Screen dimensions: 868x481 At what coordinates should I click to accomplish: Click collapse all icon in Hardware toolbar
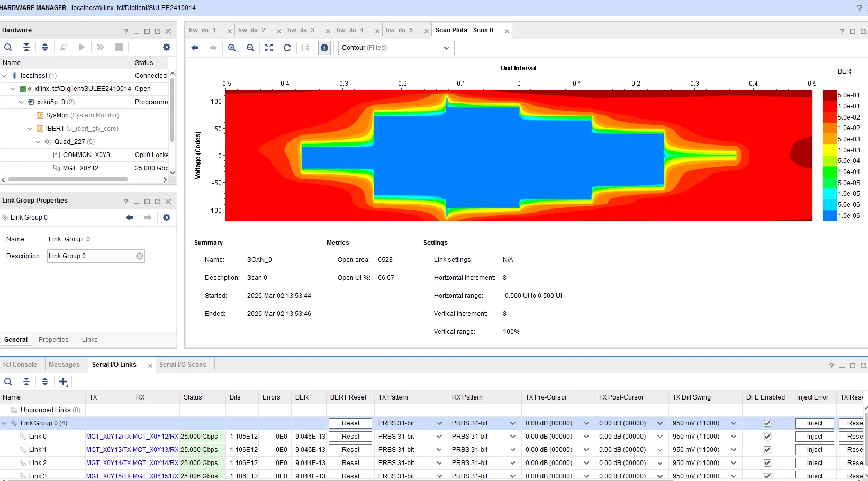[x=26, y=47]
